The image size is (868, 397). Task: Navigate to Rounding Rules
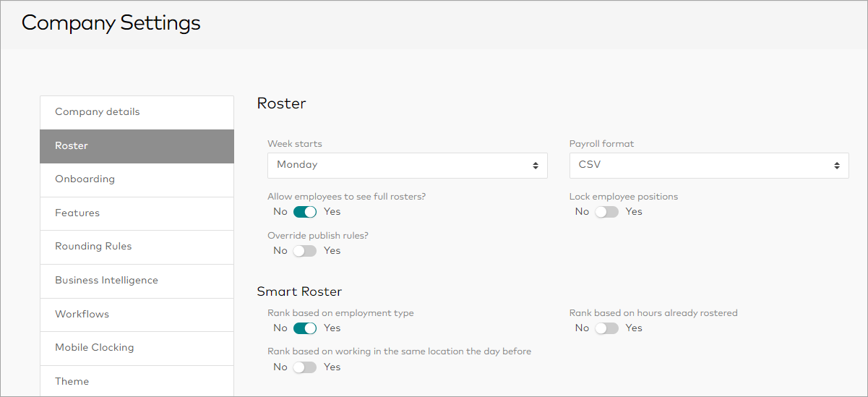point(137,247)
